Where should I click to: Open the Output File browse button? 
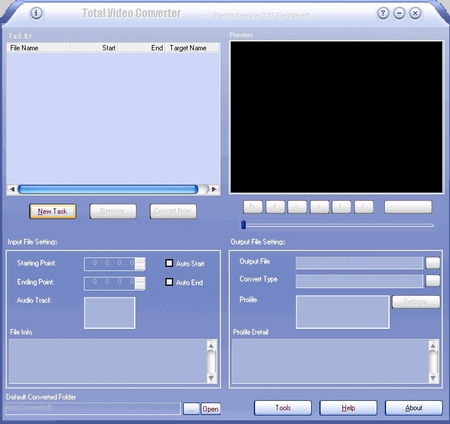[x=433, y=263]
